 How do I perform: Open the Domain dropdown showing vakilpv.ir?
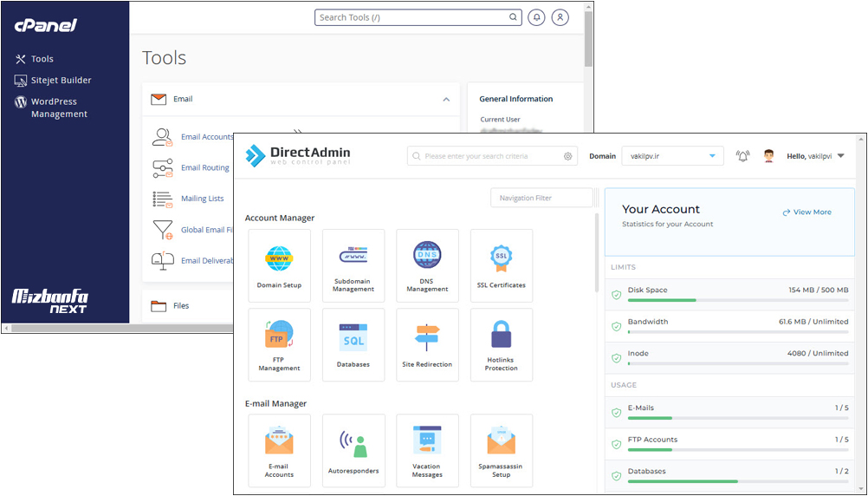pyautogui.click(x=672, y=156)
